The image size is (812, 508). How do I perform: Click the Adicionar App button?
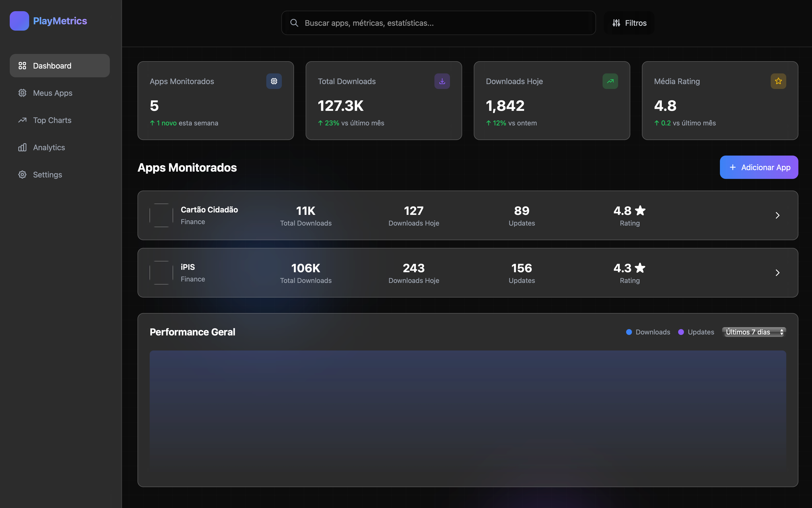[759, 167]
